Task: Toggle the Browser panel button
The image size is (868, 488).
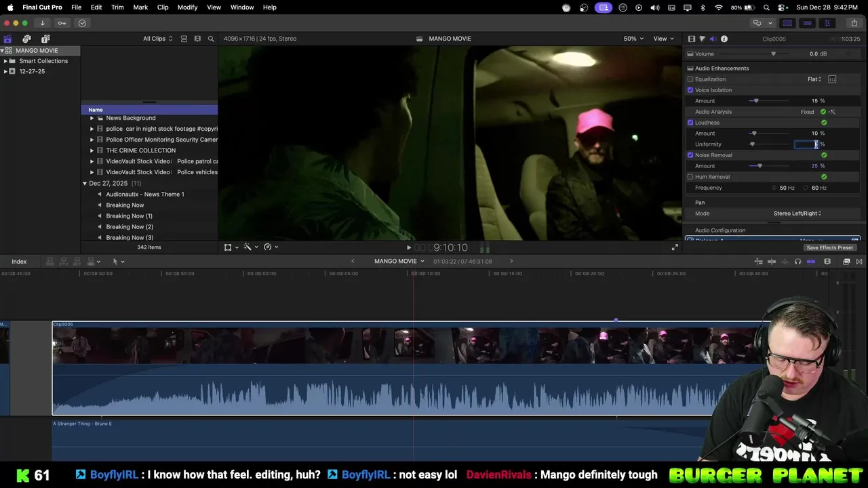Action: 787,23
